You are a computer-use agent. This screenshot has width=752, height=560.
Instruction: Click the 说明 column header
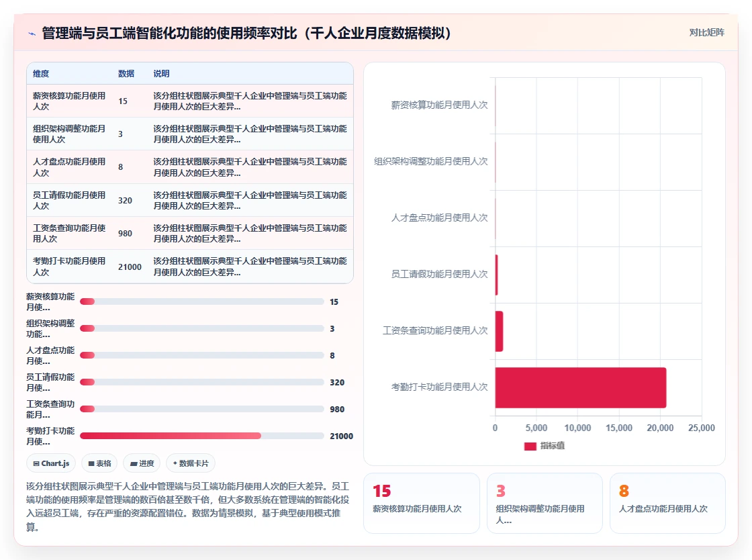161,73
